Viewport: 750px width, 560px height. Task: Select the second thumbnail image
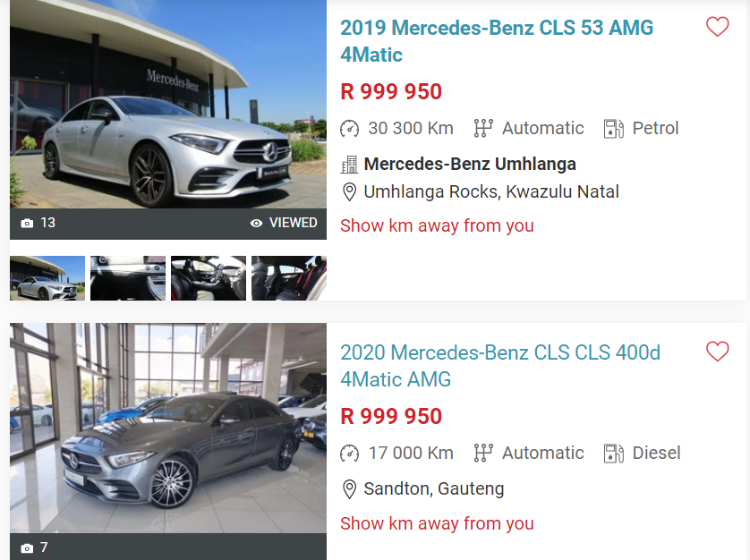[x=128, y=278]
